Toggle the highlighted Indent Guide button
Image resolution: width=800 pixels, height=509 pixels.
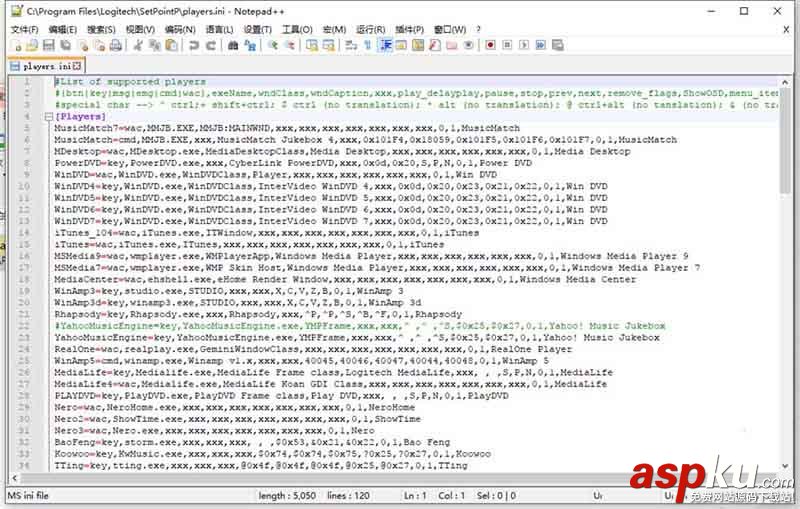385,45
